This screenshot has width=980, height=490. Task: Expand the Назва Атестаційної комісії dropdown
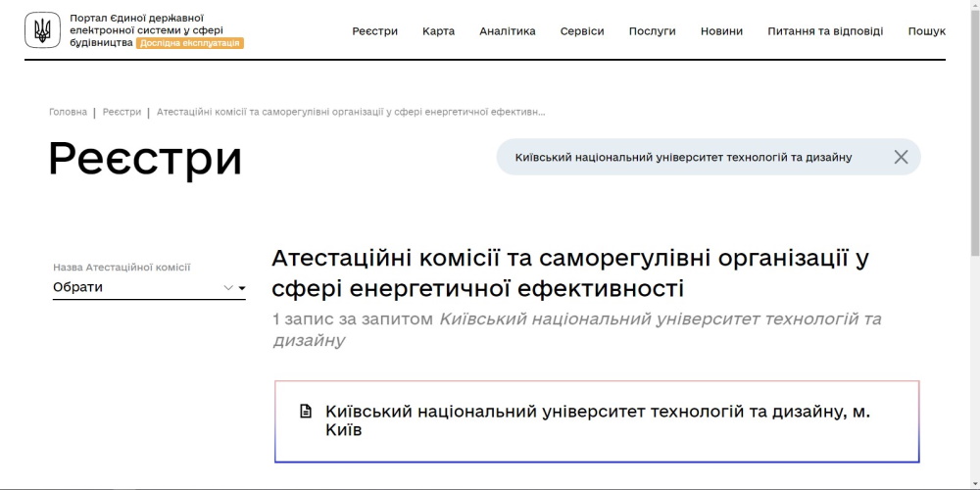click(x=149, y=287)
